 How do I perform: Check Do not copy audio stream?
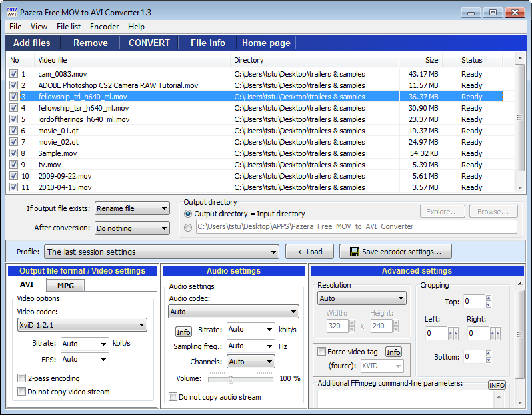pos(173,397)
